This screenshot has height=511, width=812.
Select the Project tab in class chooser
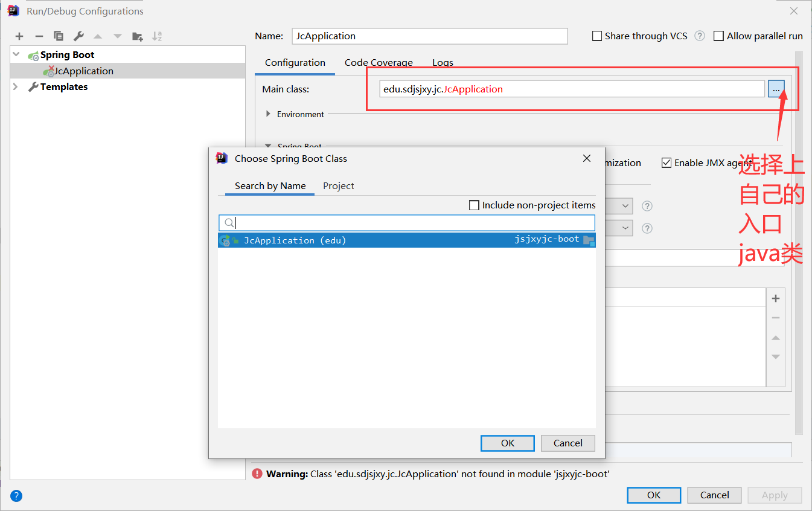point(339,186)
